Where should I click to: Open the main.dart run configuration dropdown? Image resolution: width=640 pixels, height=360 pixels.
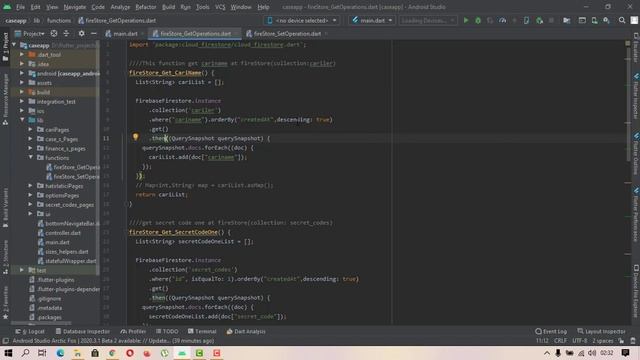[372, 20]
